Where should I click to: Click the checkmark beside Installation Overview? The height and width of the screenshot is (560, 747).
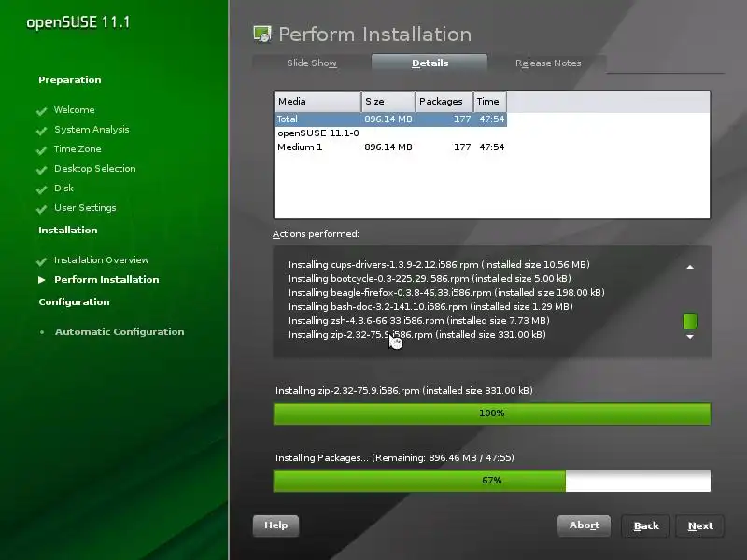tap(42, 261)
